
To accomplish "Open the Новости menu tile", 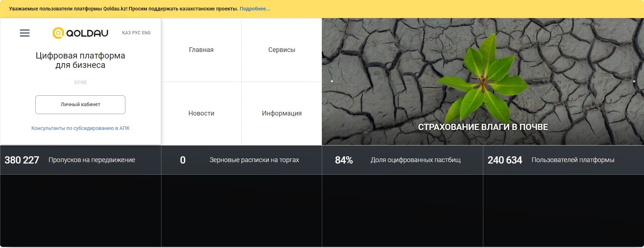I will 201,113.
